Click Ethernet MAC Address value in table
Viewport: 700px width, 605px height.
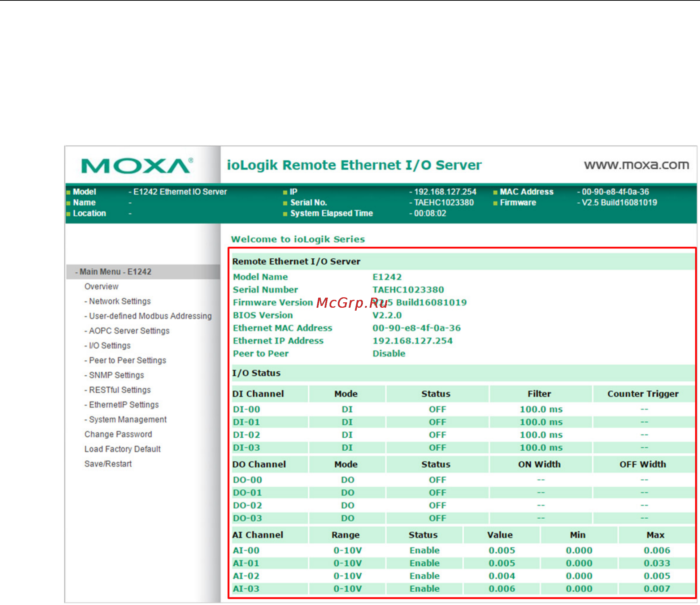(x=417, y=328)
